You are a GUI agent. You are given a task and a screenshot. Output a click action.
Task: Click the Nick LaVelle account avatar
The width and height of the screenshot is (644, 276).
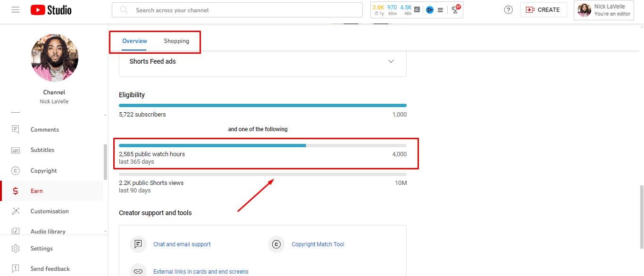tap(584, 10)
